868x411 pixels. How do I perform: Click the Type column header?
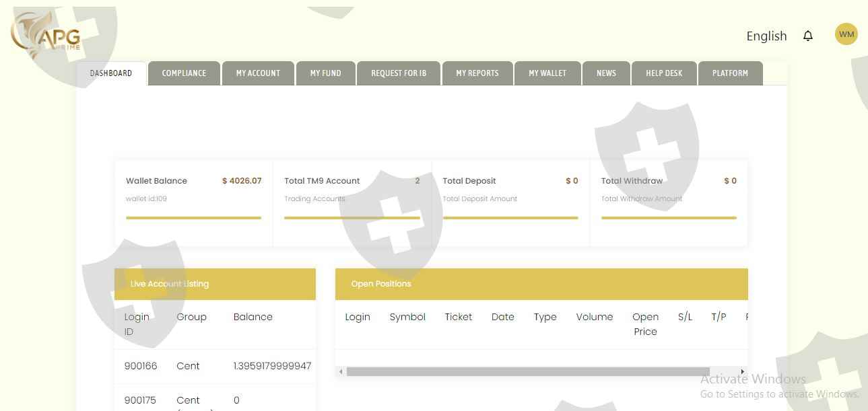[545, 317]
